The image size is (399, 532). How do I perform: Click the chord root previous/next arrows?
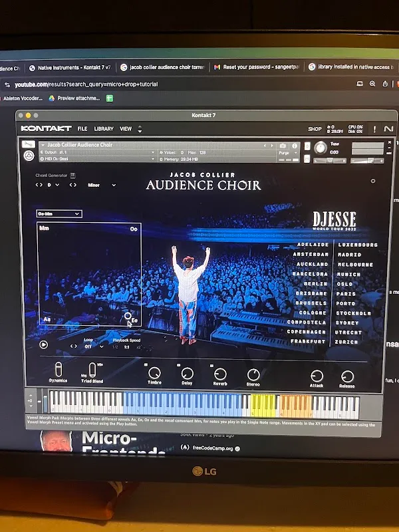point(39,185)
